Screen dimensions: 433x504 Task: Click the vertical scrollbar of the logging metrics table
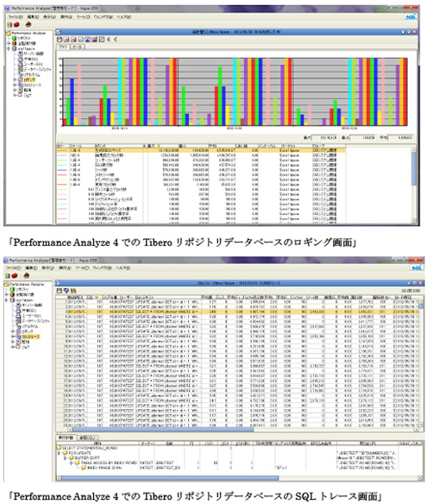pyautogui.click(x=414, y=186)
